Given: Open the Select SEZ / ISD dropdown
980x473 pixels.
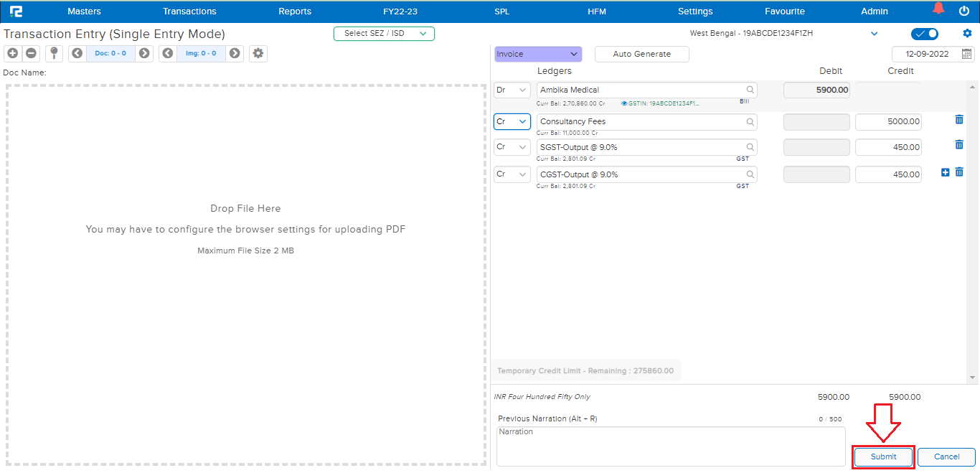Looking at the screenshot, I should click(x=384, y=34).
